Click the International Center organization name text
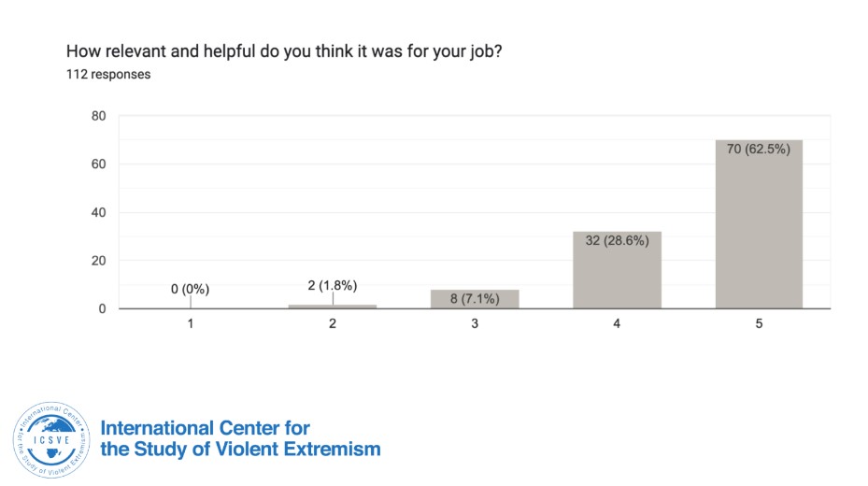 tap(240, 438)
